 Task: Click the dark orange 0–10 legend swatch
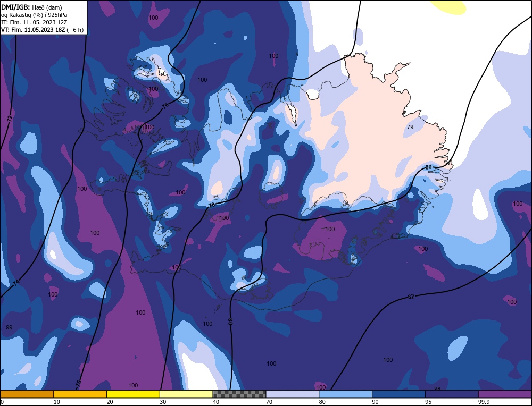(x=27, y=394)
